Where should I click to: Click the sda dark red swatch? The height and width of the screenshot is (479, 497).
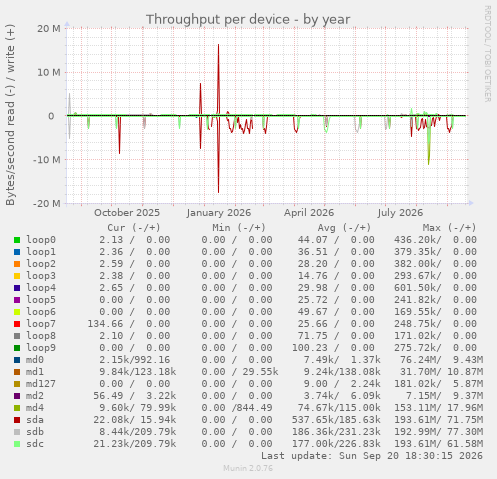[x=17, y=420]
